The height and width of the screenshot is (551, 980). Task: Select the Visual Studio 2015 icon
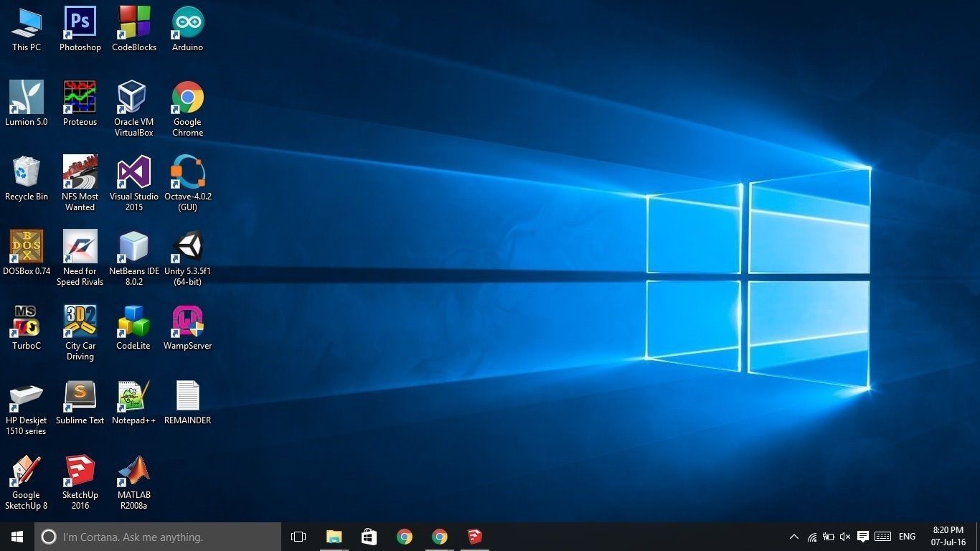tap(133, 183)
